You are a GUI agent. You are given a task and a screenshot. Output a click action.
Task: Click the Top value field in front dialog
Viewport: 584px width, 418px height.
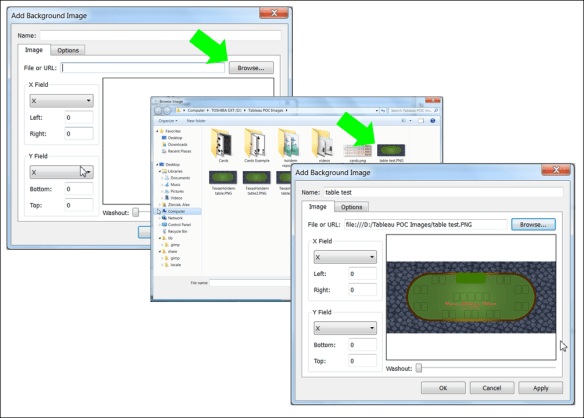coord(362,361)
